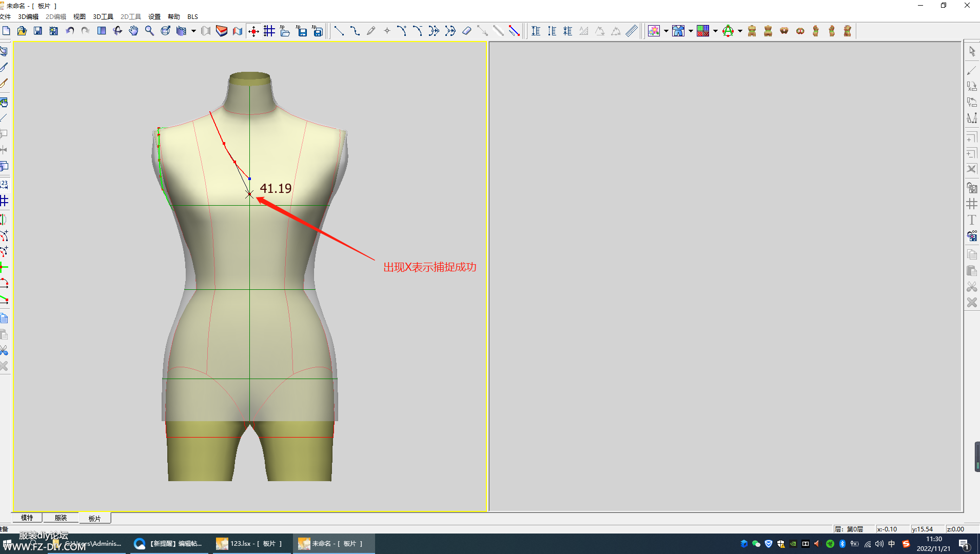
Task: Click the blue hash grid icon in left toolbar
Action: coord(4,201)
